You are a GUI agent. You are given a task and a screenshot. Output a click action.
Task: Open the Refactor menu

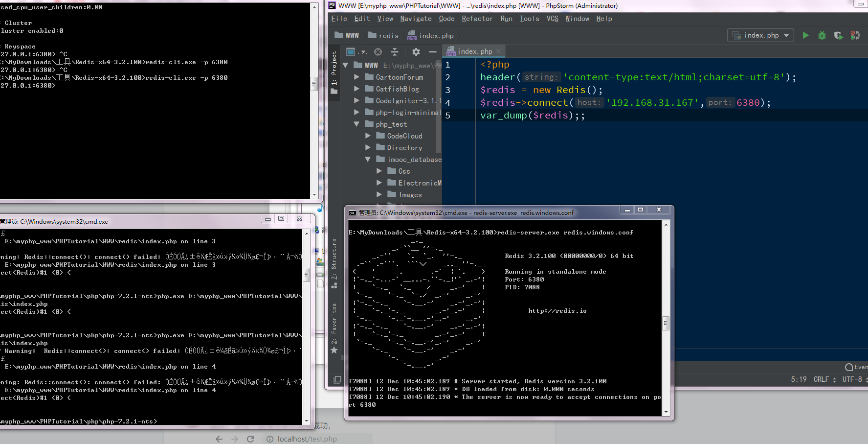click(477, 19)
